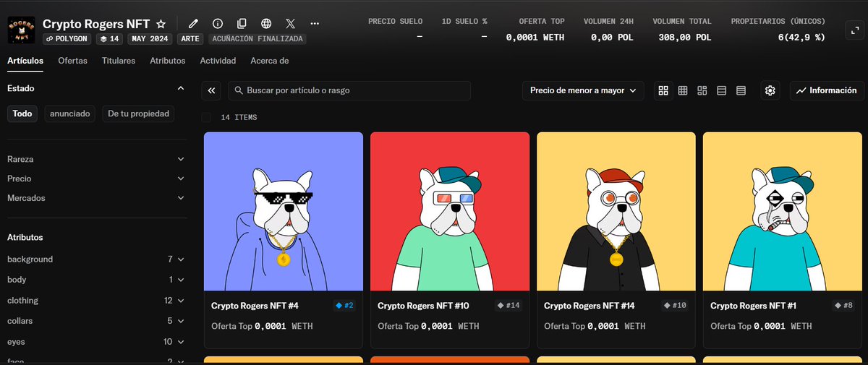Open the X (Twitter) link icon
868x365 pixels.
tap(290, 24)
